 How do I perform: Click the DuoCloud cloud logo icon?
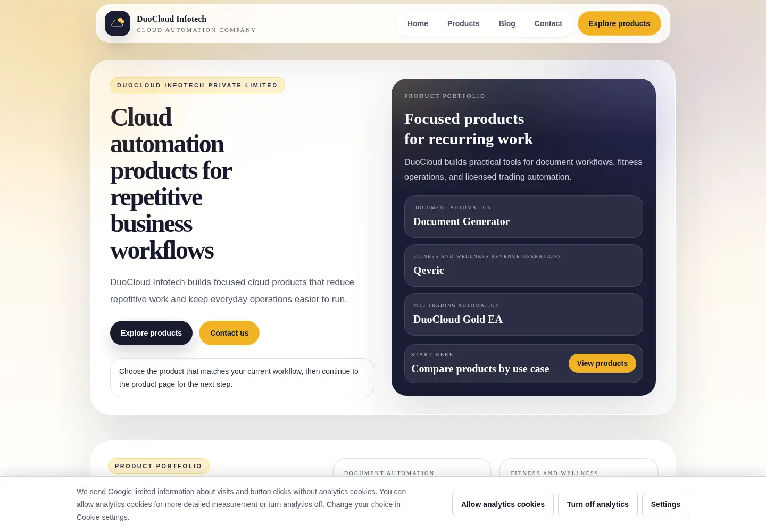point(118,23)
